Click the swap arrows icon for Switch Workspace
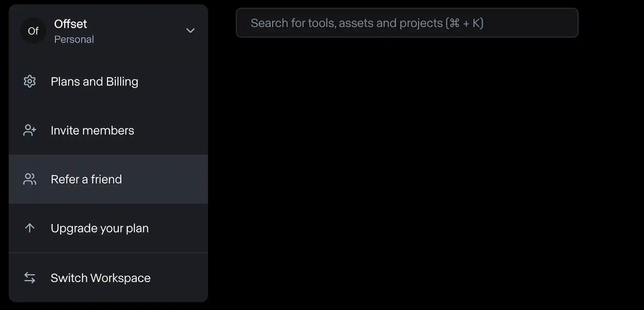 click(x=30, y=278)
